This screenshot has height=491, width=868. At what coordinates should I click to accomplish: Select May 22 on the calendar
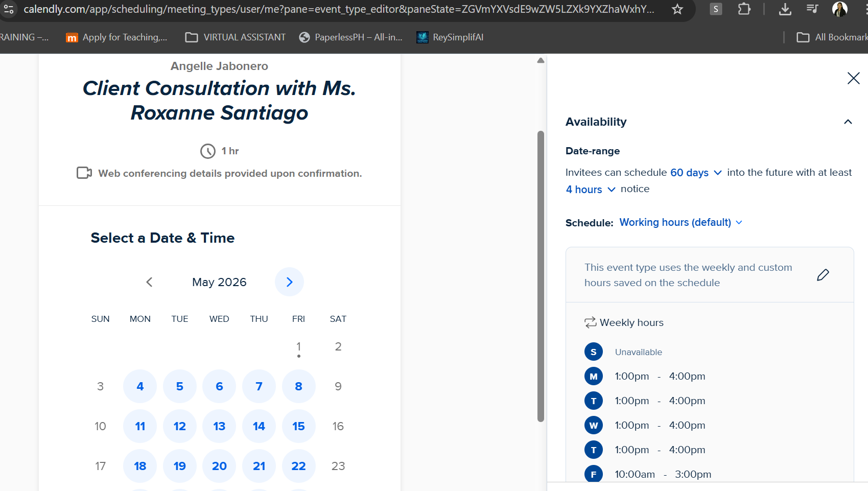coord(298,466)
